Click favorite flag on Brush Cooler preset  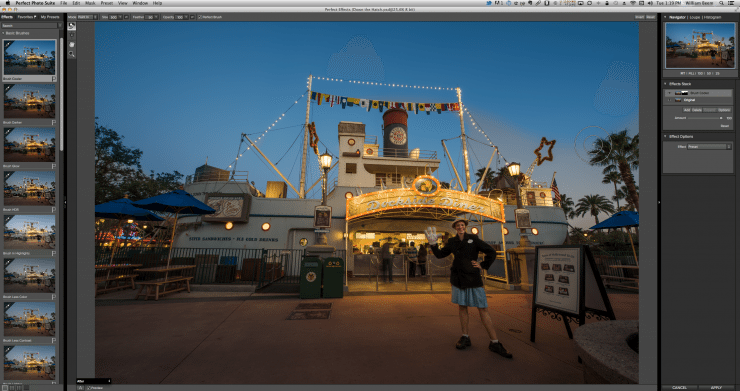pos(54,79)
